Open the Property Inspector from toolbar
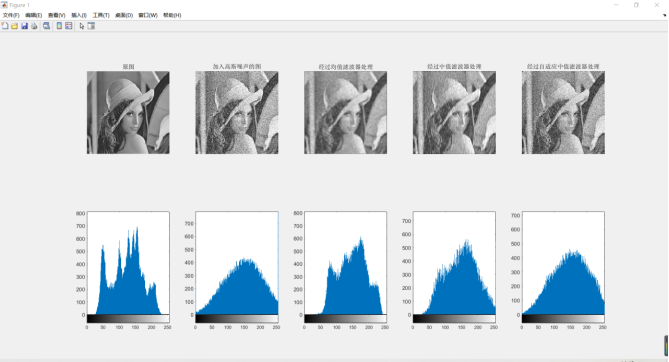 click(91, 26)
